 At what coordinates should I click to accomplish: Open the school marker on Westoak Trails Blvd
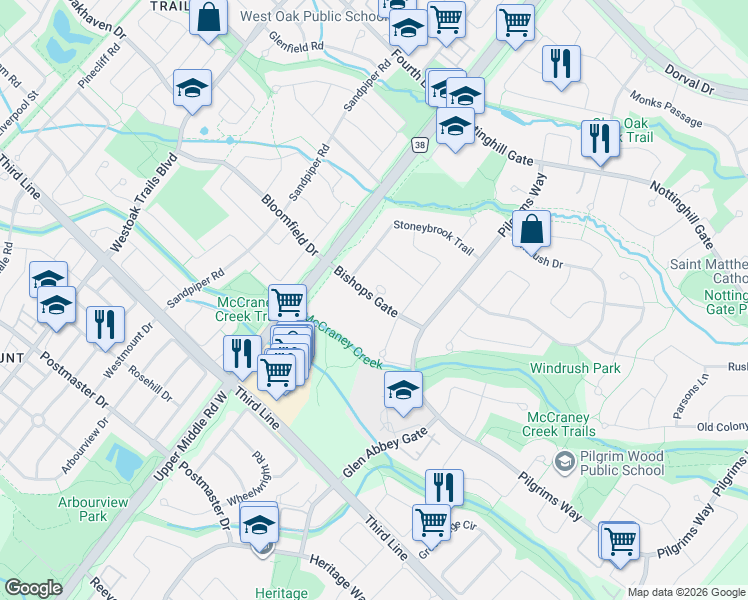[192, 89]
